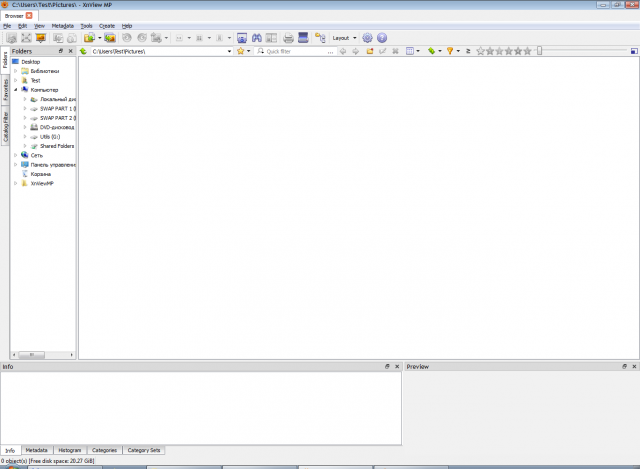Click the View mode grid icon
Image resolution: width=640 pixels, height=469 pixels.
[410, 51]
